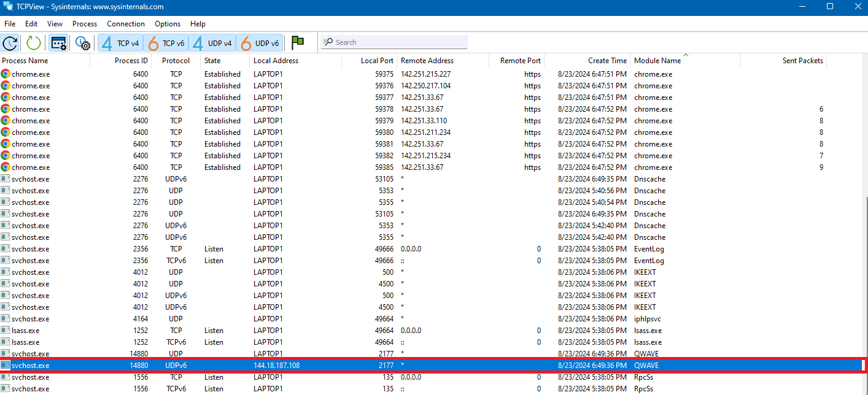
Task: Toggle the TCP v4 filter
Action: [x=121, y=43]
